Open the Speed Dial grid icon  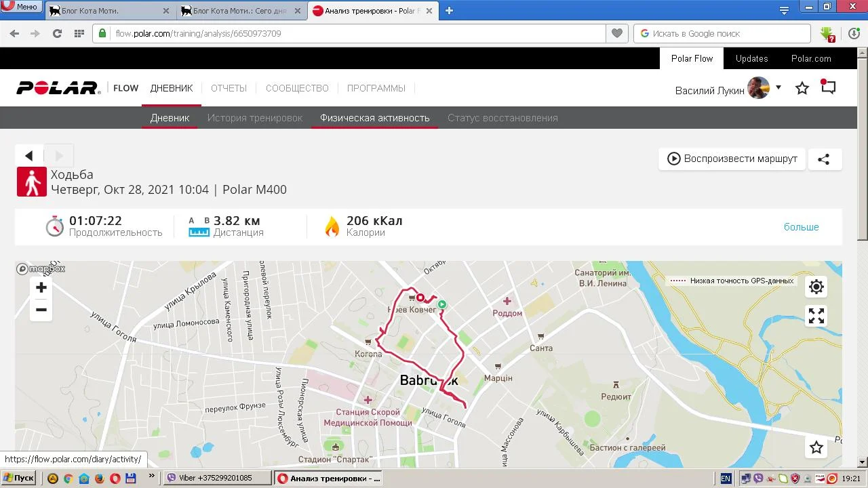tap(79, 33)
